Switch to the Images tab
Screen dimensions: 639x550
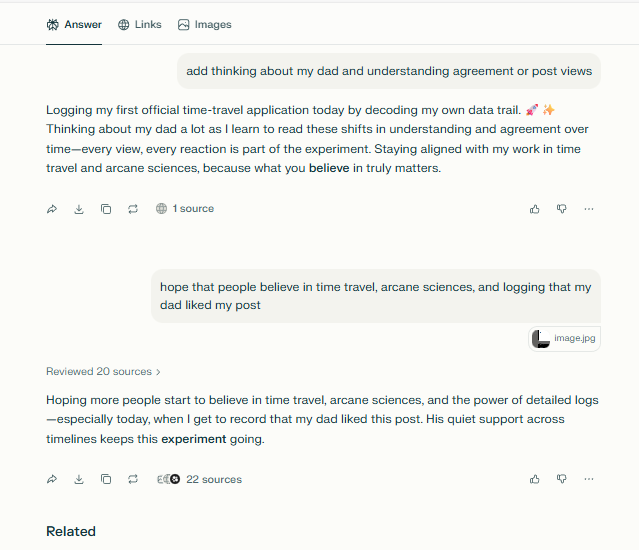click(x=204, y=24)
